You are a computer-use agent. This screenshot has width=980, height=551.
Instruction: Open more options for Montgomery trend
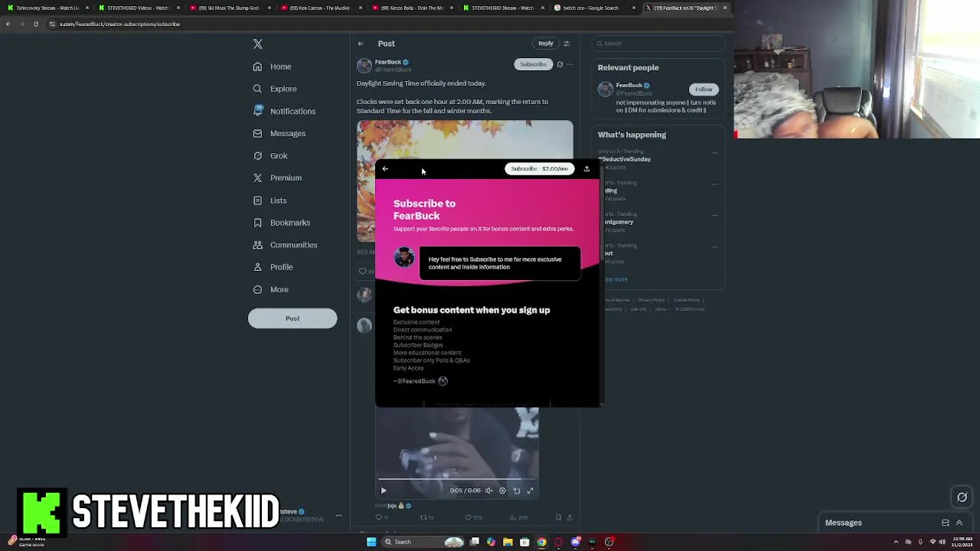(x=715, y=216)
